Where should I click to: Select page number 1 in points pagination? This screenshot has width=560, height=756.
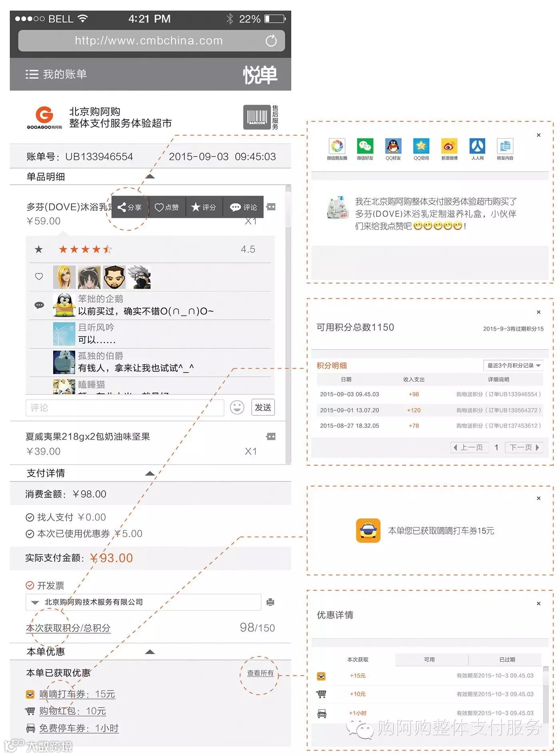(x=496, y=447)
